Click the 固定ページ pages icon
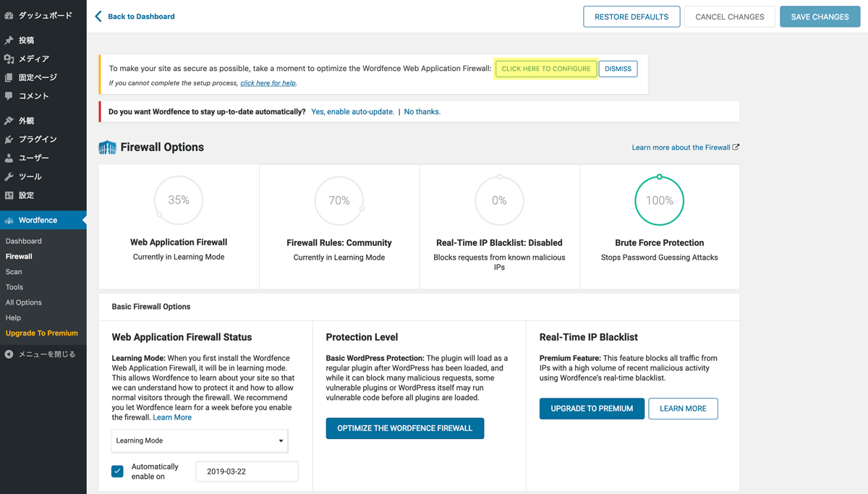This screenshot has width=868, height=494. pos(9,77)
